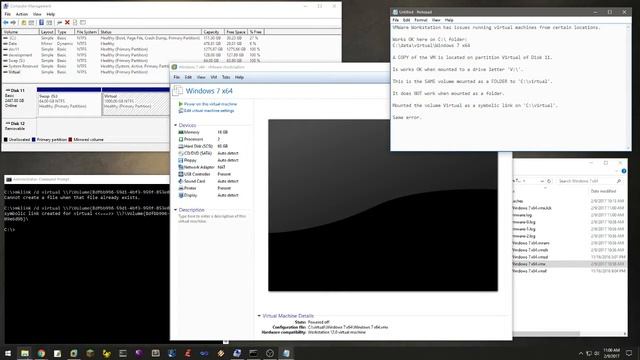Click inside the Notepad text area
The height and width of the screenshot is (360, 640).
pos(508,86)
